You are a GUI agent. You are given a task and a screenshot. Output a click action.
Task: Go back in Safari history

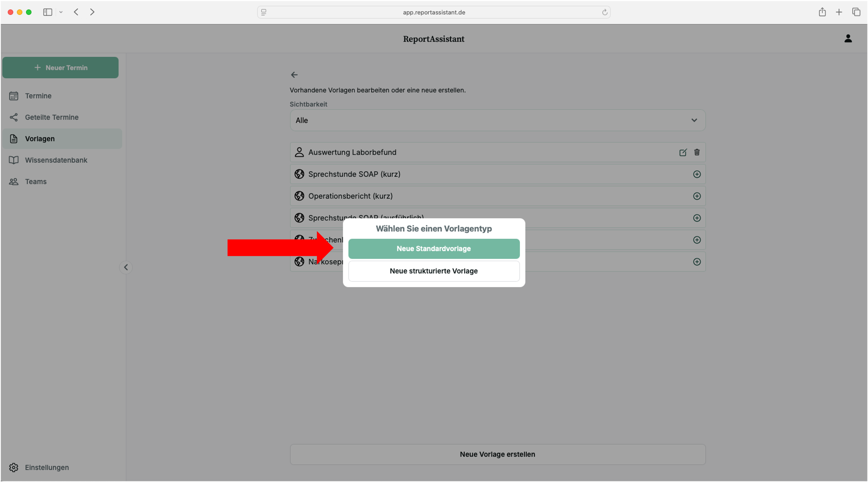[76, 12]
